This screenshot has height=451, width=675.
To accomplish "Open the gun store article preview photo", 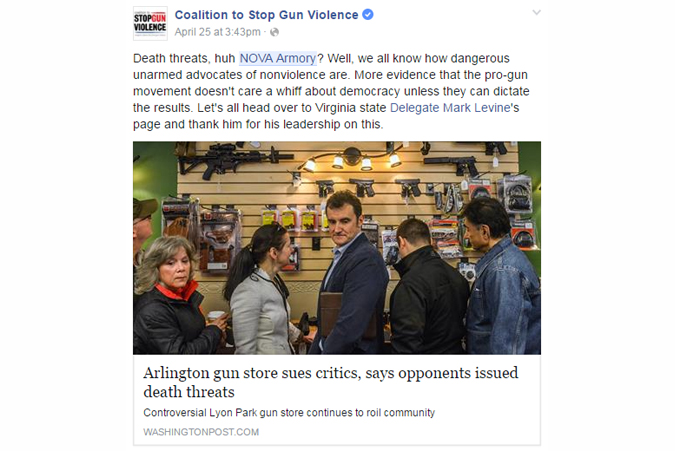I will coord(337,248).
